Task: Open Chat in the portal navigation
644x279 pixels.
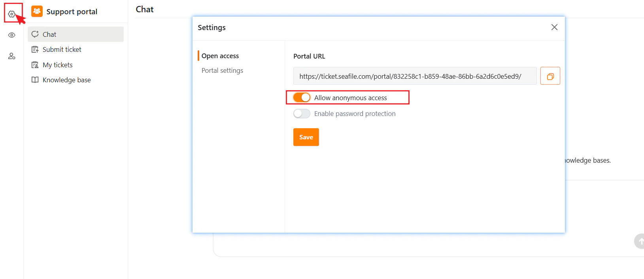Action: [x=76, y=34]
